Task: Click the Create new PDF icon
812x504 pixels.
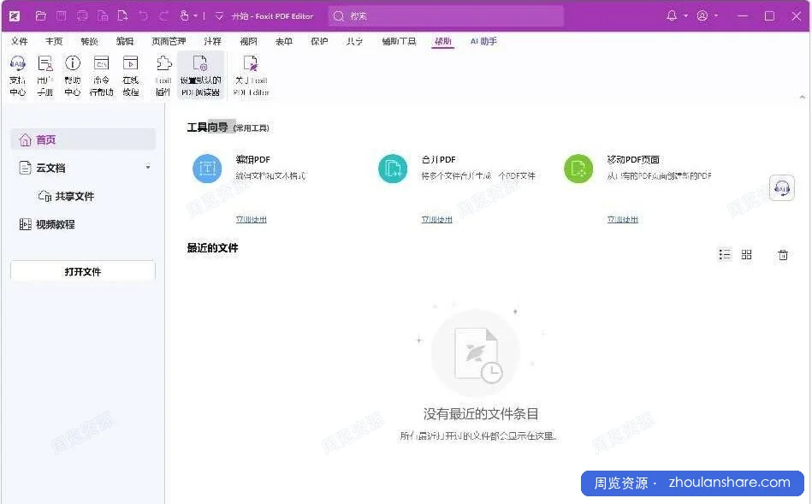Action: coord(123,16)
